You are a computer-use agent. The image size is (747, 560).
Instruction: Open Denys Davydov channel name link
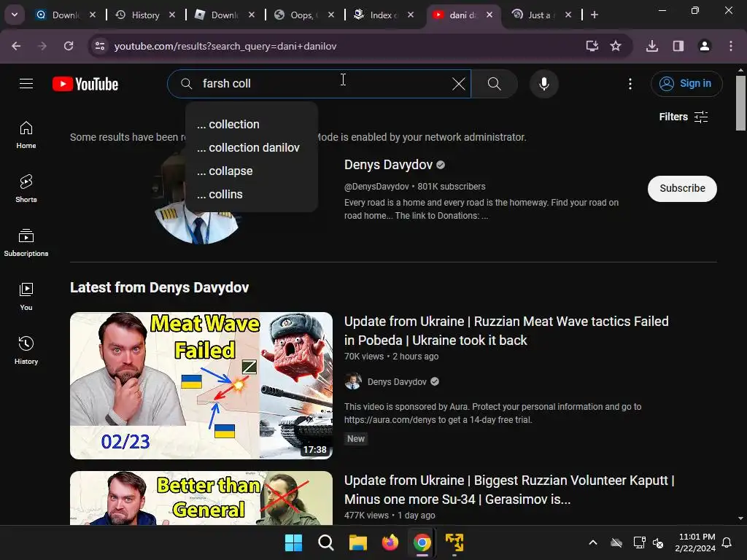388,165
